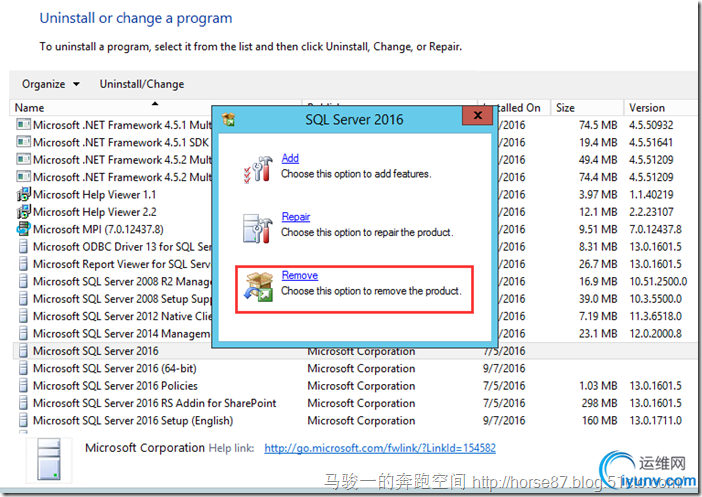Click icon of SQL Server 2016 RS Addin row
This screenshot has width=702, height=497.
pyautogui.click(x=23, y=403)
